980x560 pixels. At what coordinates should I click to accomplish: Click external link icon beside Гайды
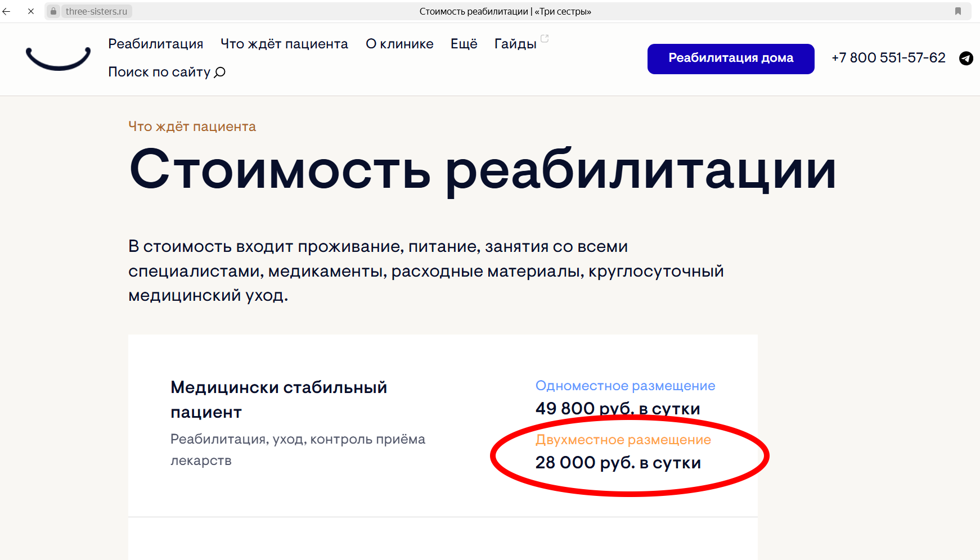[x=545, y=39]
